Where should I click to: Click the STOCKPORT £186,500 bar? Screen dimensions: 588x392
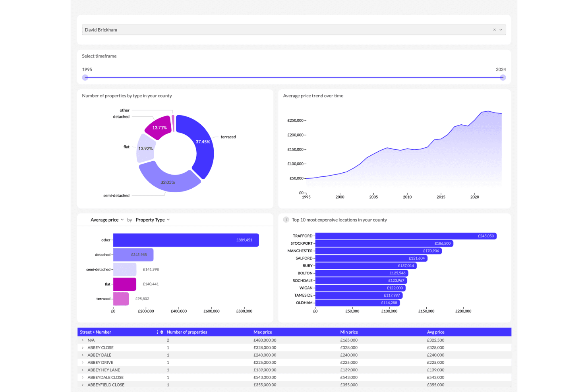384,243
